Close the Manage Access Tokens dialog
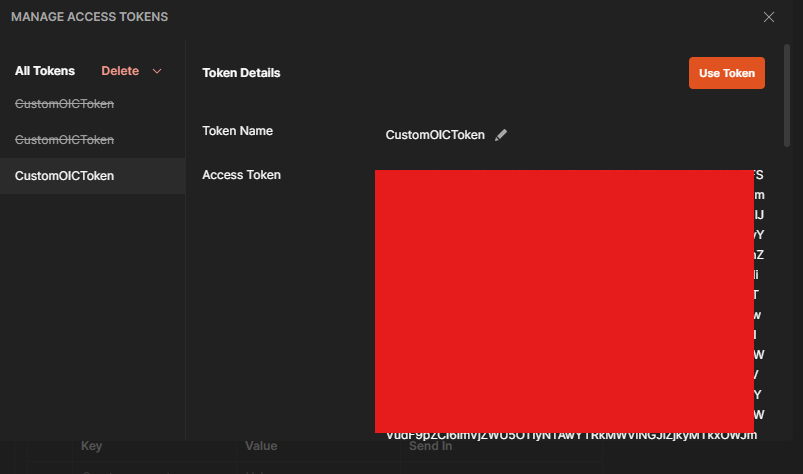Image resolution: width=803 pixels, height=474 pixels. click(x=769, y=17)
